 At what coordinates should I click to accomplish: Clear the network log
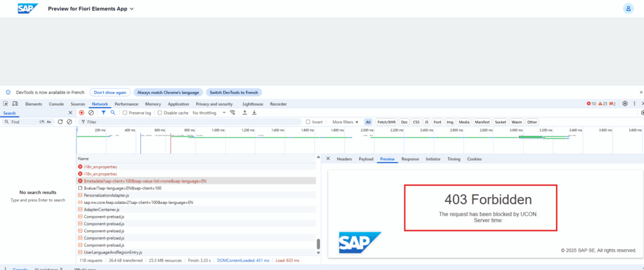coord(91,113)
